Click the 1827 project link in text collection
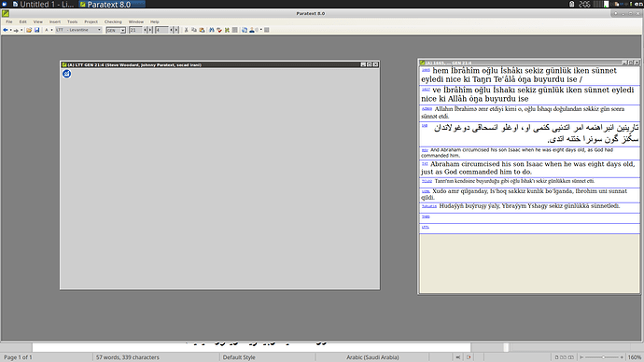The height and width of the screenshot is (362, 644). click(426, 90)
